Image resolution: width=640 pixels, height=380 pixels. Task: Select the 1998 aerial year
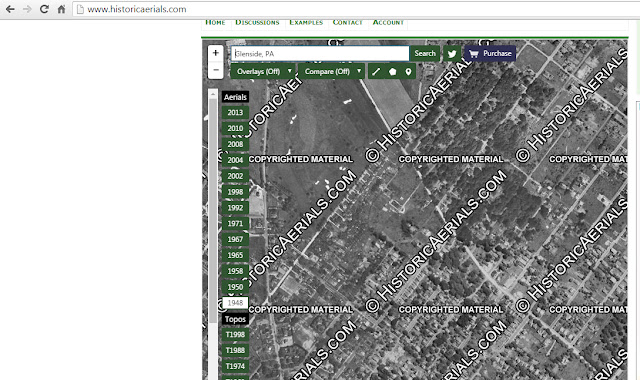(x=235, y=192)
